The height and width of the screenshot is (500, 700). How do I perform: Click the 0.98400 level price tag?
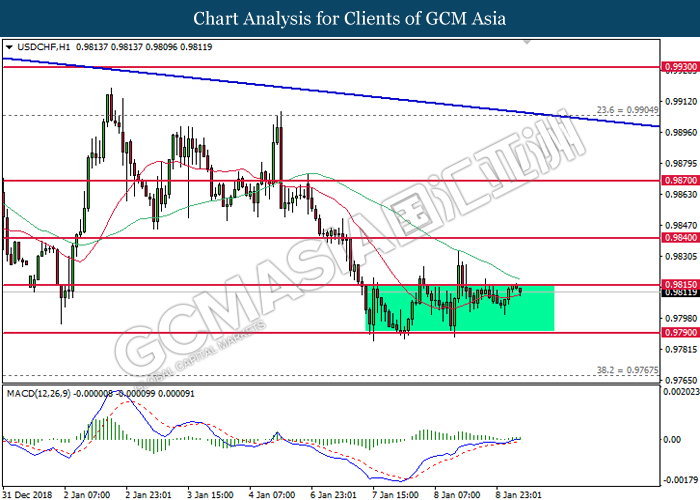click(679, 238)
